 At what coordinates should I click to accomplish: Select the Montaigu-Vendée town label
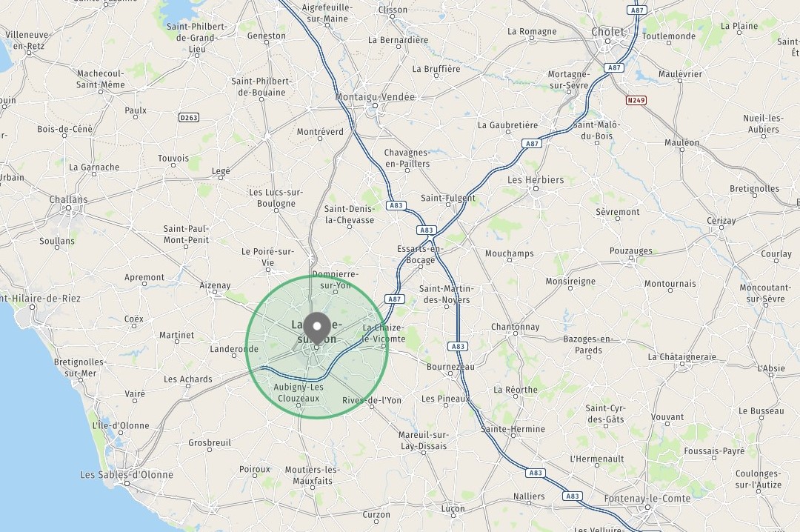(x=375, y=96)
